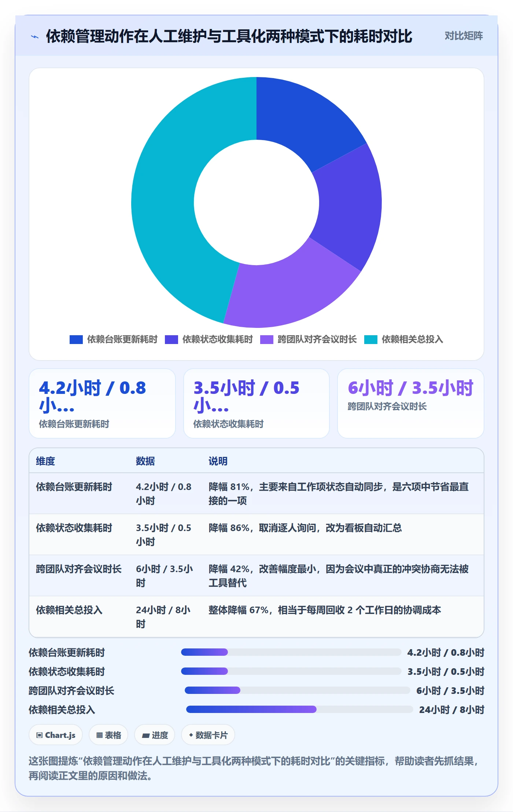513x812 pixels.
Task: Select the 表格 chip
Action: point(108,735)
